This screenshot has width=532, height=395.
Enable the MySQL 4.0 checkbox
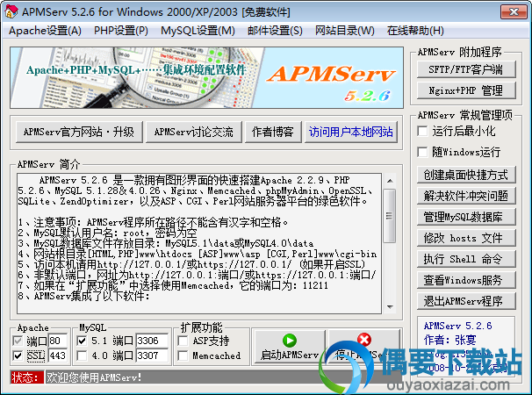tap(82, 355)
